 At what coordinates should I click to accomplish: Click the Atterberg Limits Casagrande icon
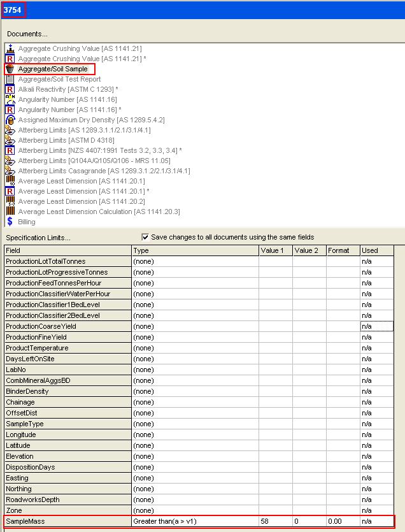(x=10, y=171)
